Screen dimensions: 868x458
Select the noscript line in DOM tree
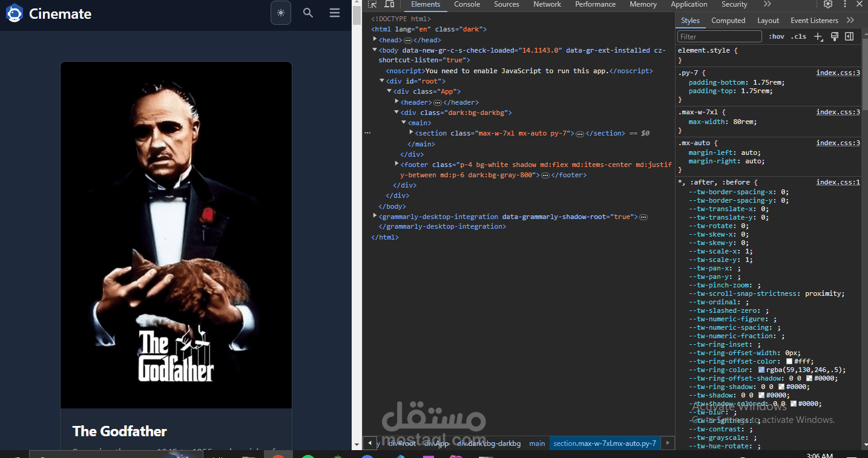[519, 71]
